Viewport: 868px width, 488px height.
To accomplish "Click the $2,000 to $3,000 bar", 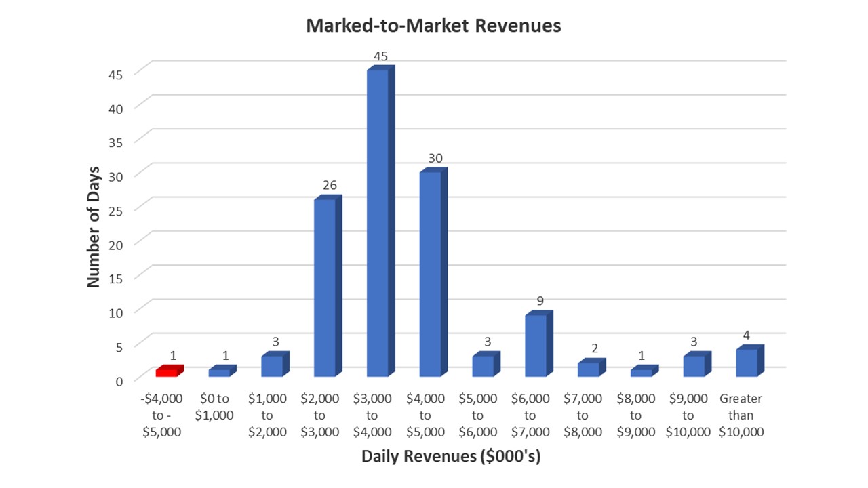I will point(325,287).
